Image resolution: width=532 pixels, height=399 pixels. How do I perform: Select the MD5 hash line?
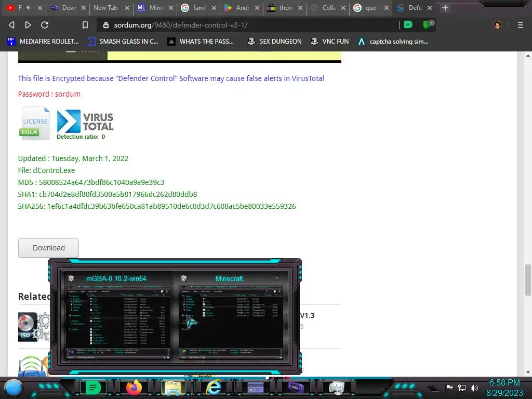point(91,182)
